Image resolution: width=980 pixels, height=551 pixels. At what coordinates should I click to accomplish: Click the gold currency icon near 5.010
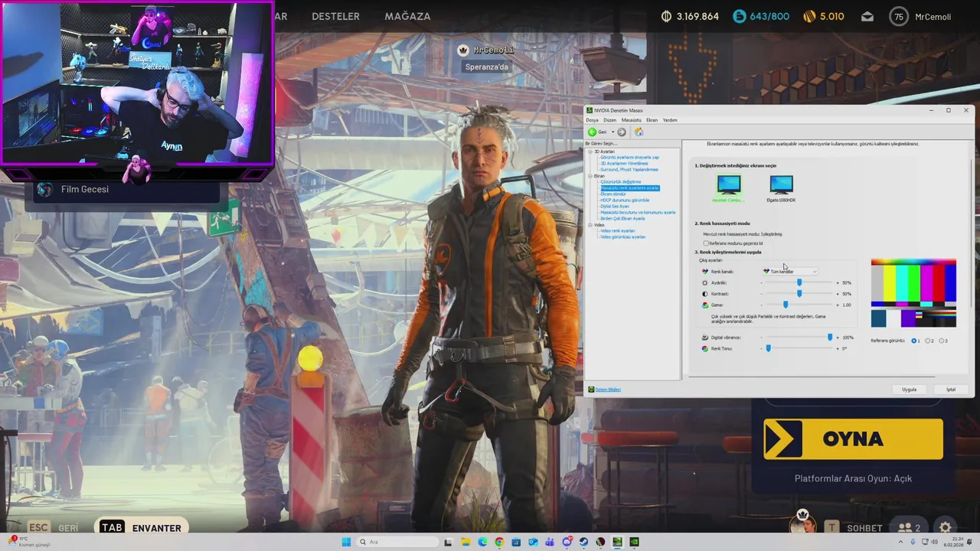coord(809,16)
